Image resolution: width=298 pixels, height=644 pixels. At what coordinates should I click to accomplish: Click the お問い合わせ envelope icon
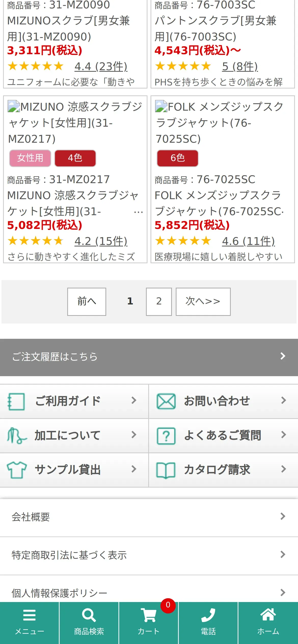point(166,401)
